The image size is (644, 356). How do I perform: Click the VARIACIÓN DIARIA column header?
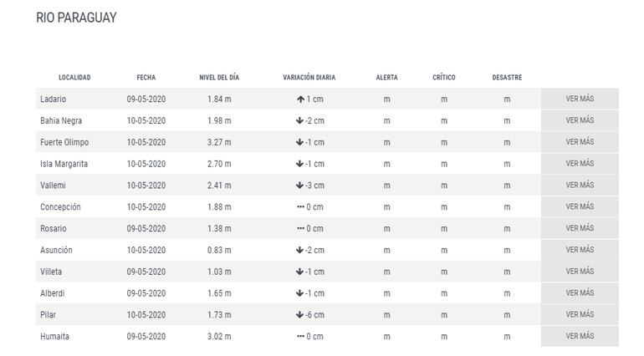[x=309, y=78]
